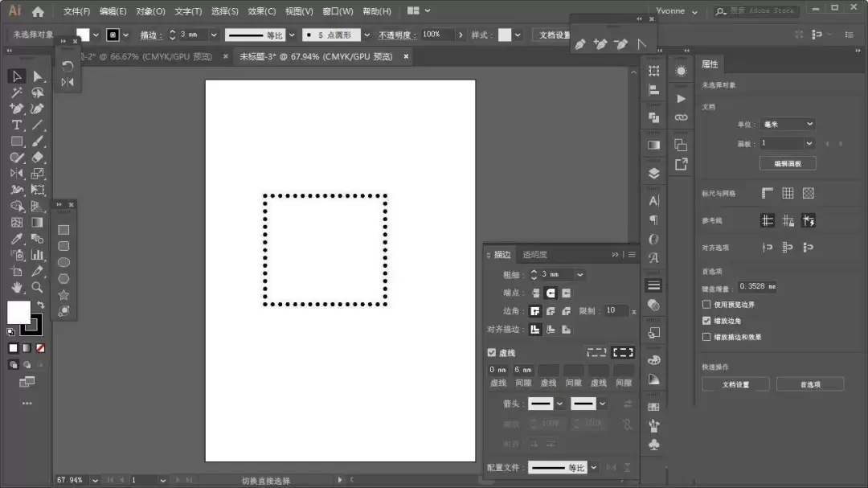The image size is (868, 488).
Task: Open profile dropdown in Stroke panel
Action: (x=593, y=468)
